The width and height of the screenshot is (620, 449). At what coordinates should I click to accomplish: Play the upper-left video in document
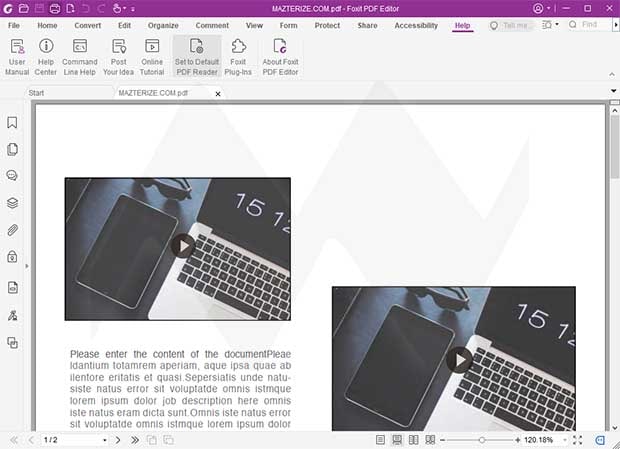[x=183, y=246]
